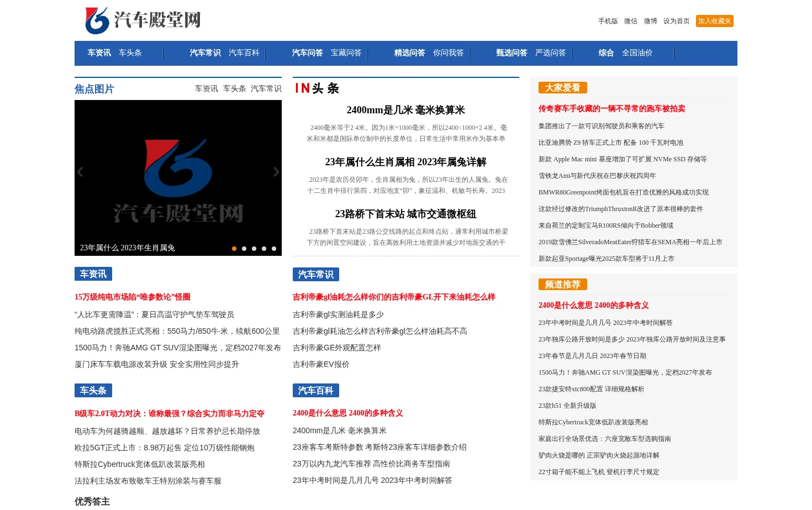Click 设为首页 in the header
This screenshot has width=812, height=510.
coord(677,21)
